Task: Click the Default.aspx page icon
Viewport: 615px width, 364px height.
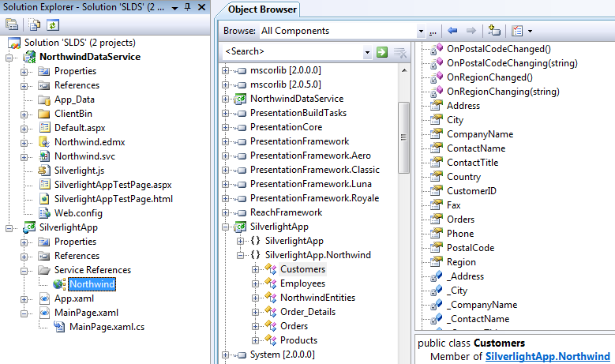Action: [x=44, y=128]
